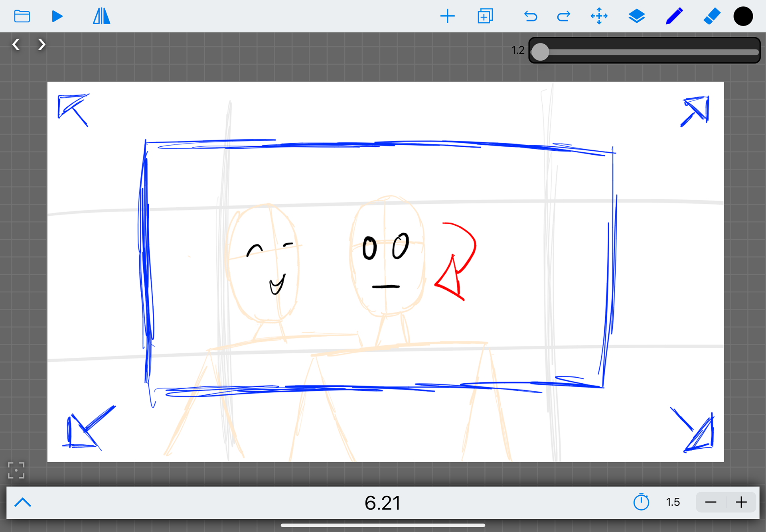Open the black color swatch picker

pyautogui.click(x=743, y=16)
